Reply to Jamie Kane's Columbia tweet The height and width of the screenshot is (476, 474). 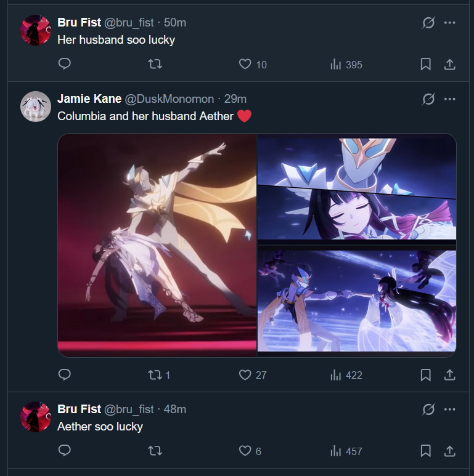(65, 374)
